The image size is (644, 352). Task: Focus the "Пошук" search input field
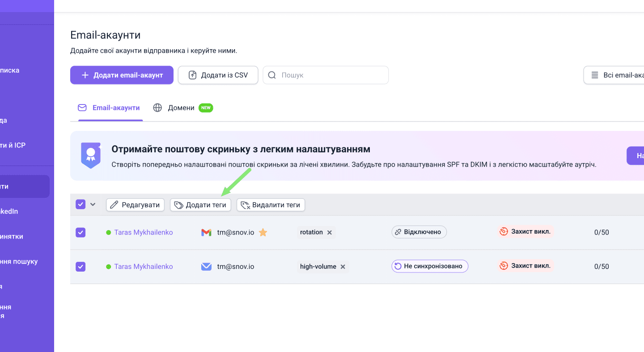coord(331,75)
